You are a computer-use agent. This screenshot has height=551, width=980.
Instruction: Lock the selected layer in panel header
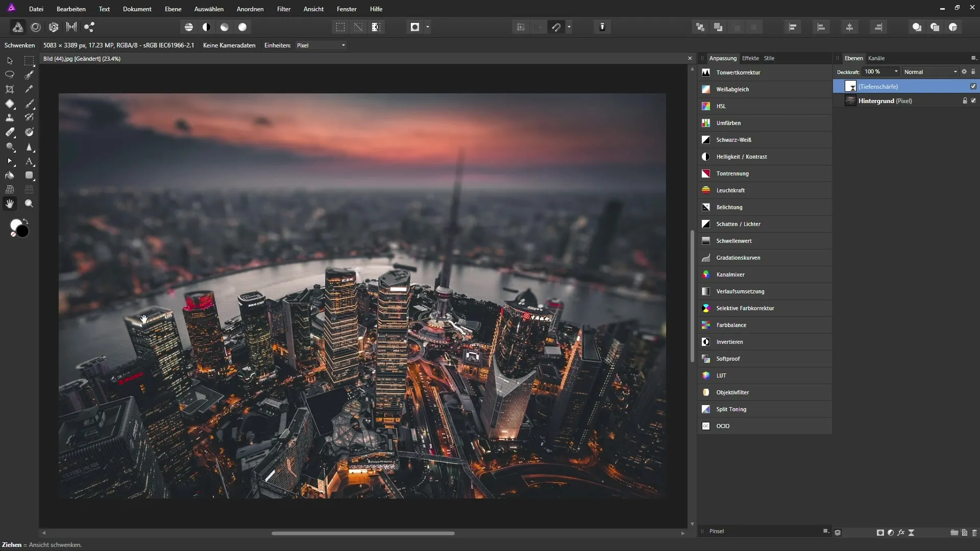[973, 72]
